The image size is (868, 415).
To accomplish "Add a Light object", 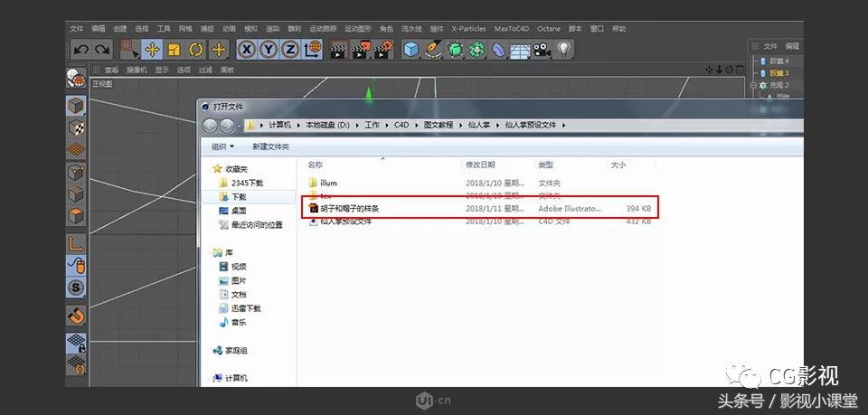I will 563,50.
